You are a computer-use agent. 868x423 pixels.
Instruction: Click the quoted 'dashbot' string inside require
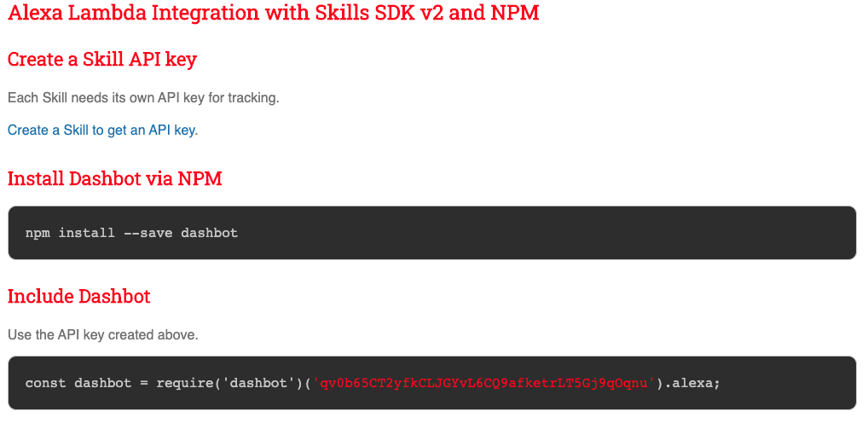coord(255,383)
